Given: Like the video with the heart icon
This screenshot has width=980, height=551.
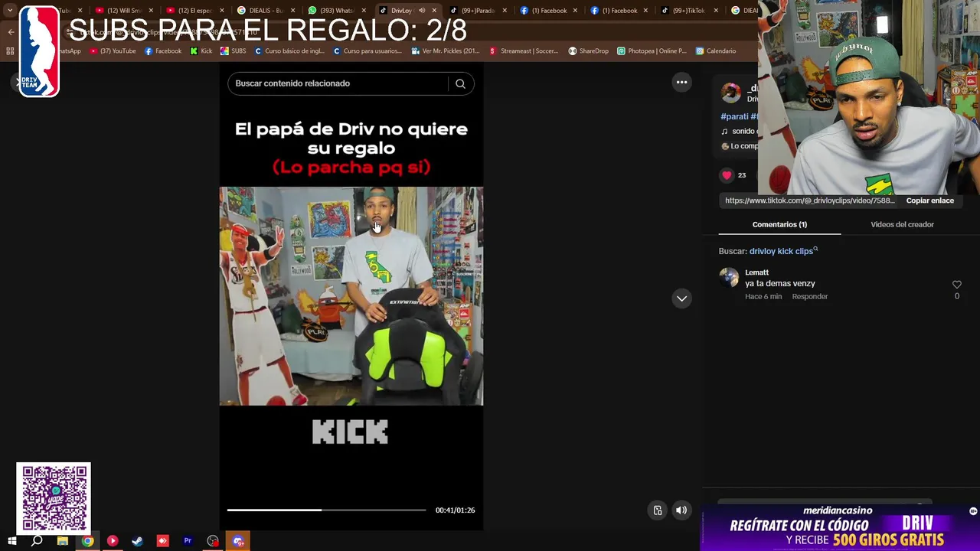Looking at the screenshot, I should pos(727,175).
